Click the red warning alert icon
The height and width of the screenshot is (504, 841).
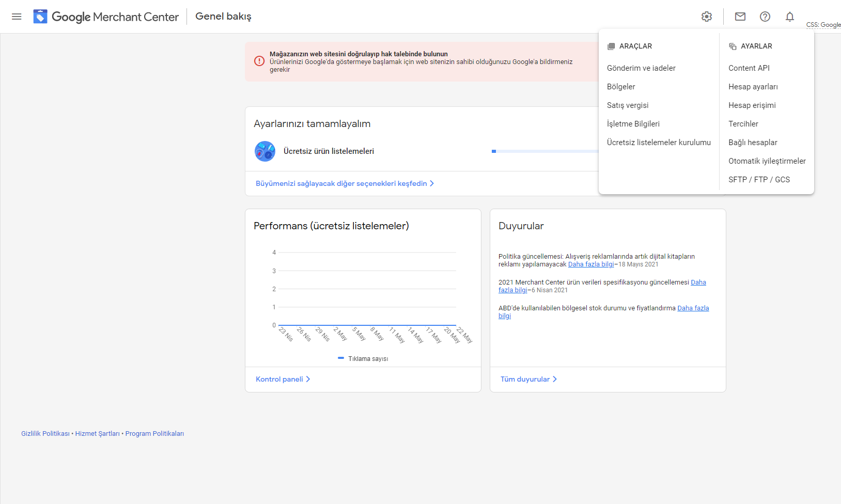[259, 61]
